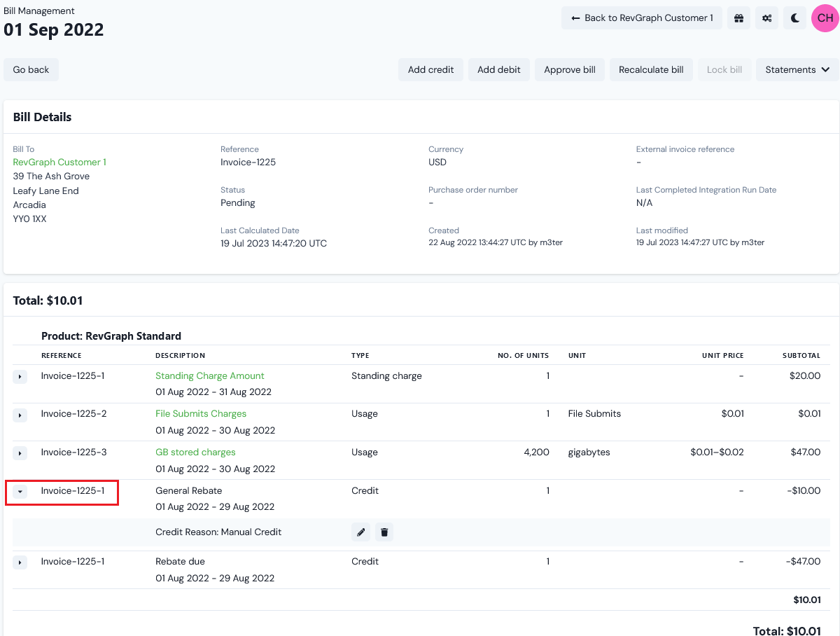Approve the bill
Screen dimensions: 840x636
pos(570,70)
